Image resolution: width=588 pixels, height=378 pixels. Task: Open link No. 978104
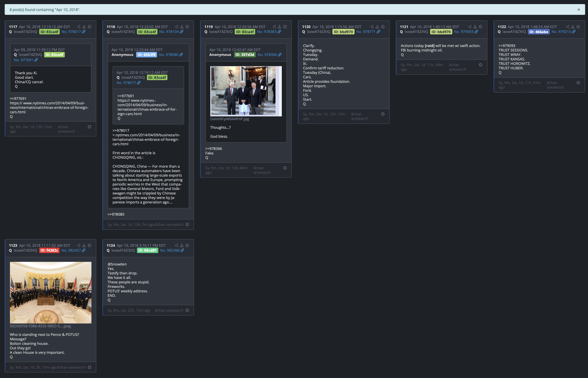click(171, 32)
